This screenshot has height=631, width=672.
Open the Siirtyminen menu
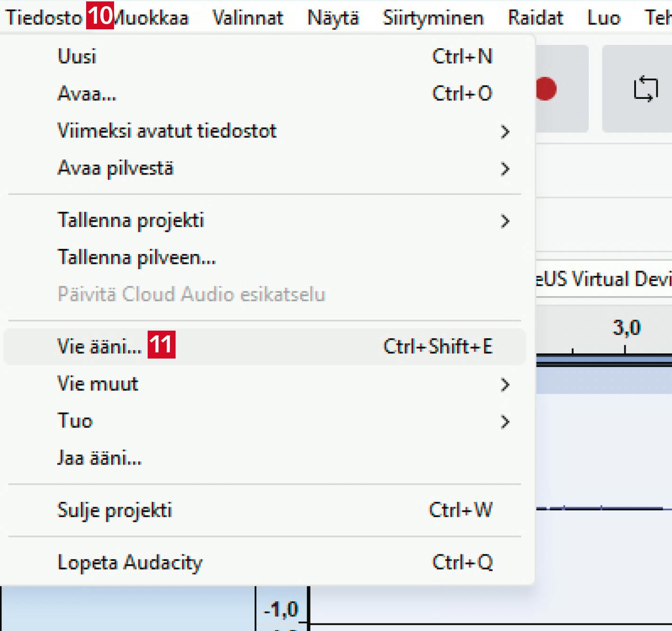tap(433, 18)
